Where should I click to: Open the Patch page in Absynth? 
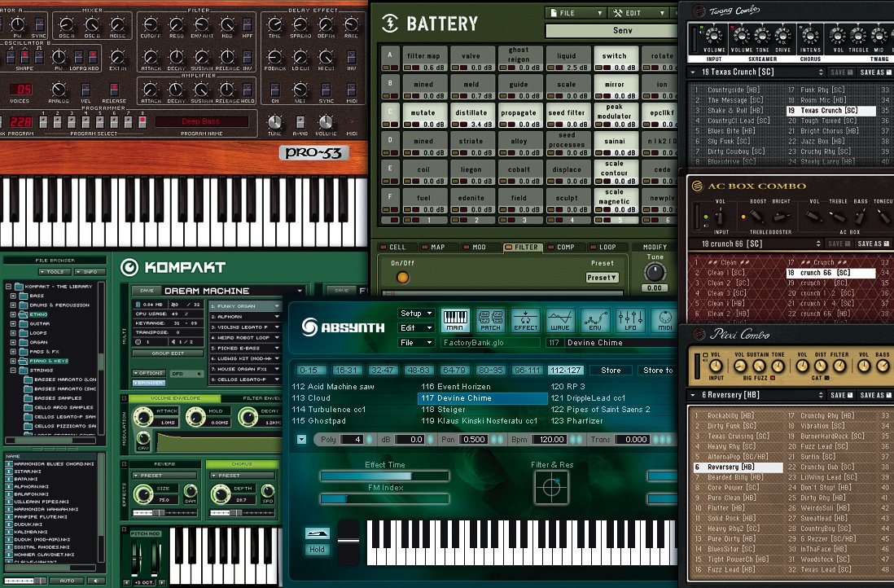490,321
